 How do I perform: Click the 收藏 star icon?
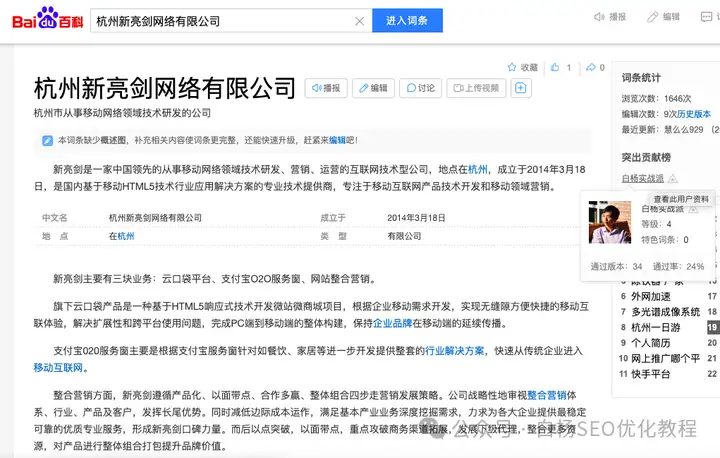point(512,67)
